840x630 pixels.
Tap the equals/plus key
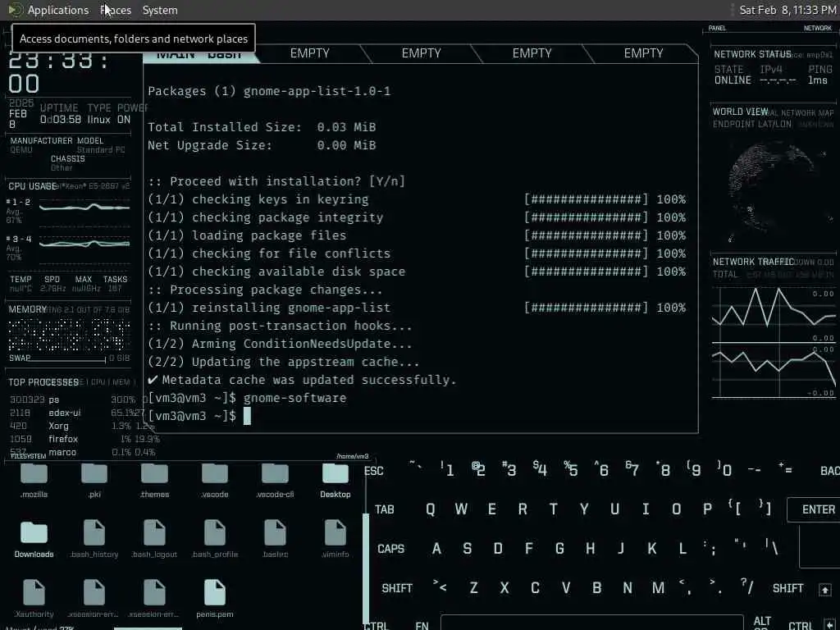(x=786, y=469)
